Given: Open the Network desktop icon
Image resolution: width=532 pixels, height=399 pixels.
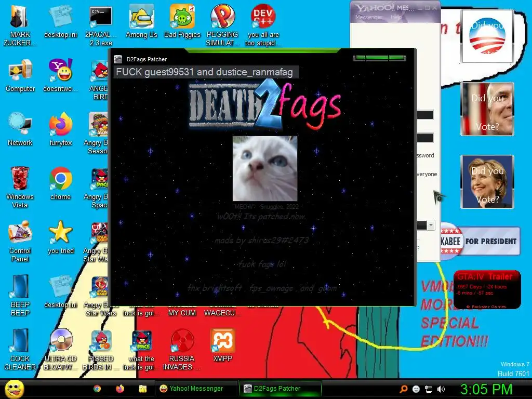Looking at the screenshot, I should (x=20, y=129).
